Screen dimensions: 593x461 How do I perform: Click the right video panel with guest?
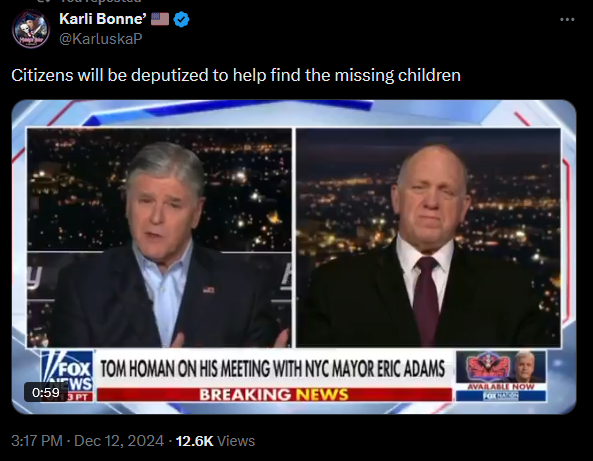point(428,237)
